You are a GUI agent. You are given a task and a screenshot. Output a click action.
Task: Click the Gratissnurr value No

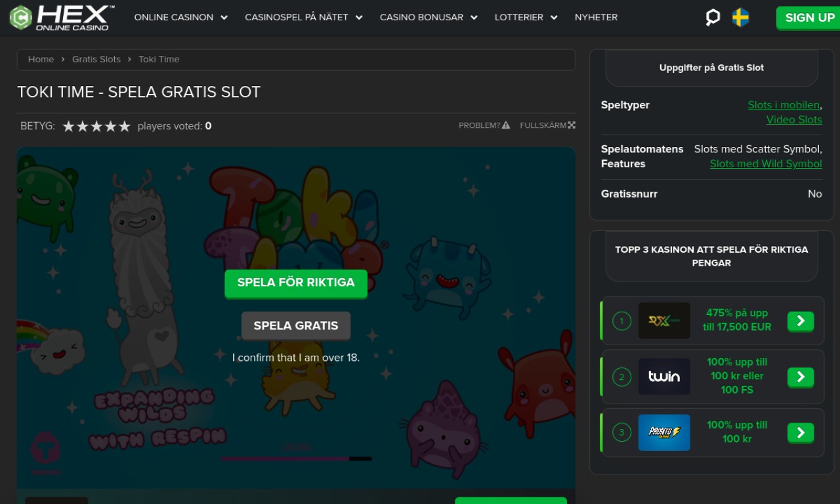pyautogui.click(x=815, y=194)
